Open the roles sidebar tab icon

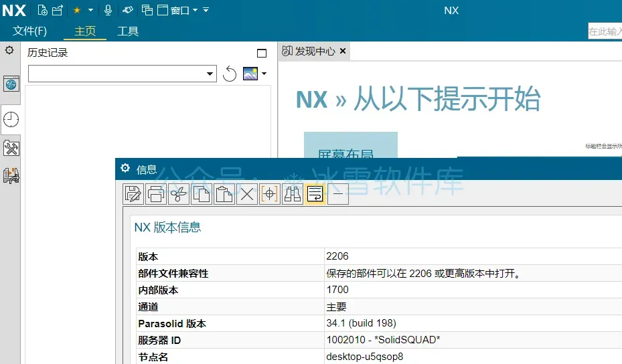11,176
